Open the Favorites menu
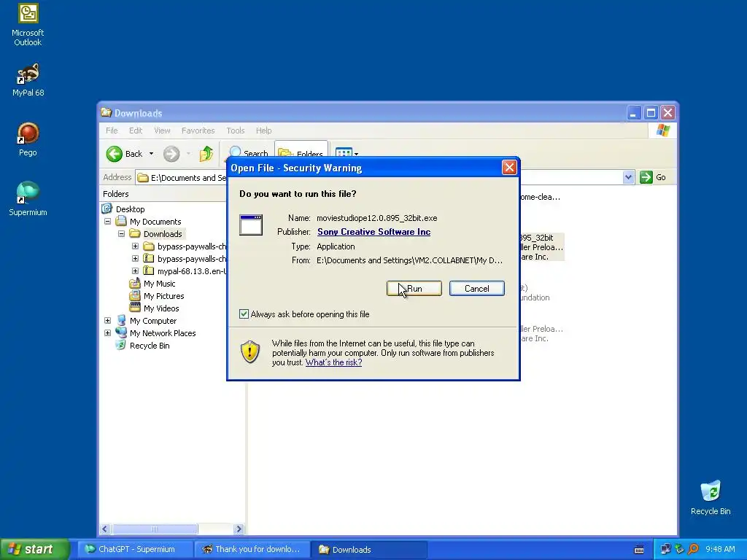 pyautogui.click(x=198, y=131)
